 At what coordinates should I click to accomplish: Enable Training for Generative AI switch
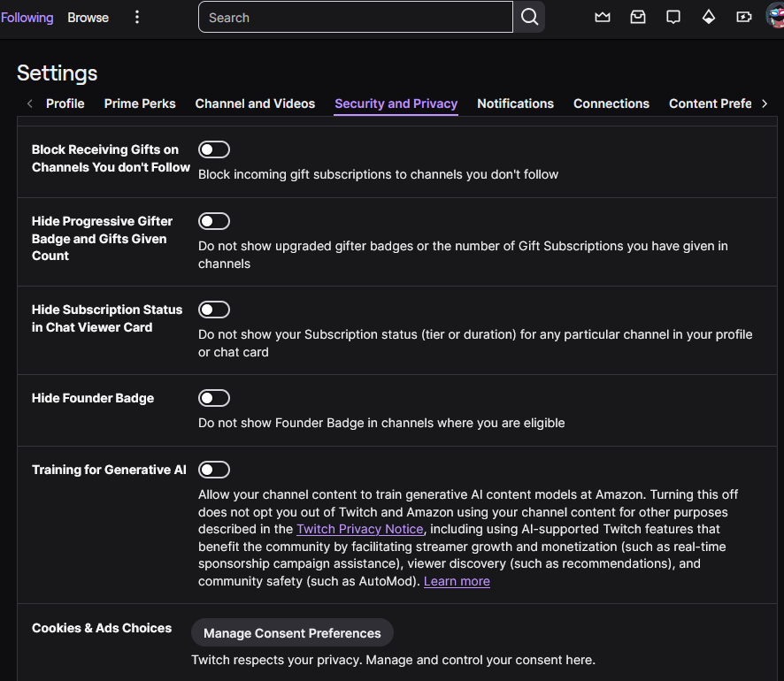[x=214, y=469]
